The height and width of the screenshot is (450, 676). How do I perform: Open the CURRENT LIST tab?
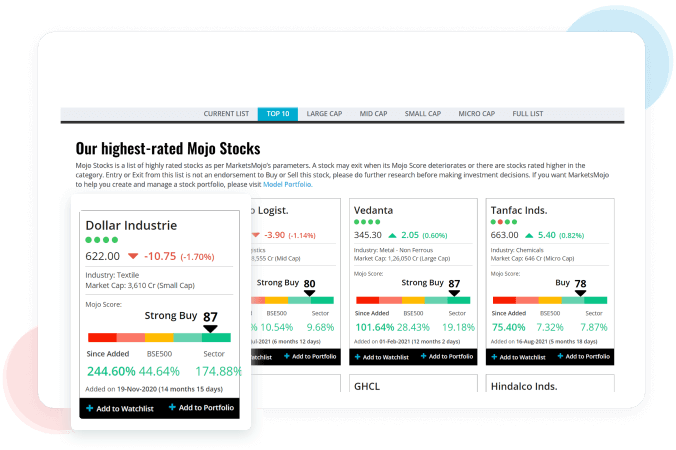[226, 114]
